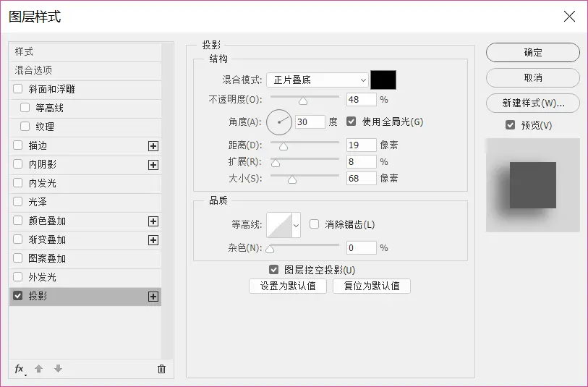Delete effect with the trash icon
Screen dimensions: 588x387
161,369
